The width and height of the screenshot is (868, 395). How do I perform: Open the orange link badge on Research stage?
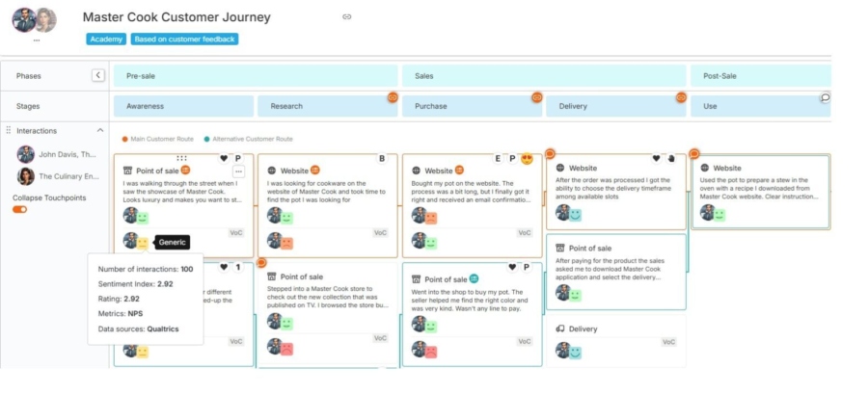pyautogui.click(x=393, y=97)
